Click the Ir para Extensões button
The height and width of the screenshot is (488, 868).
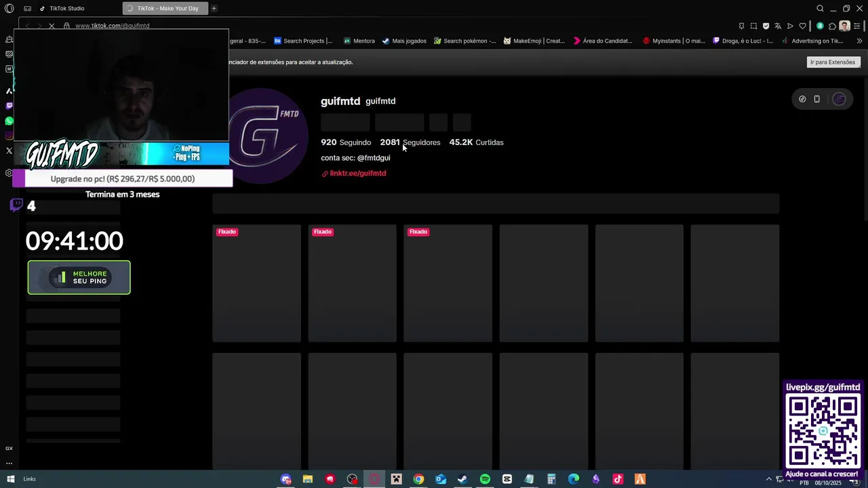coord(833,62)
